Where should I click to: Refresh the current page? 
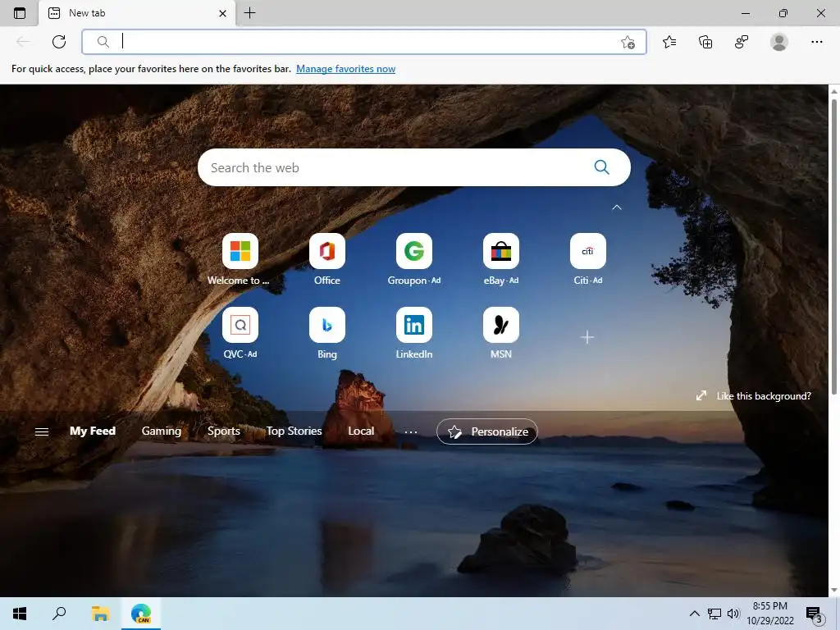[x=59, y=42]
